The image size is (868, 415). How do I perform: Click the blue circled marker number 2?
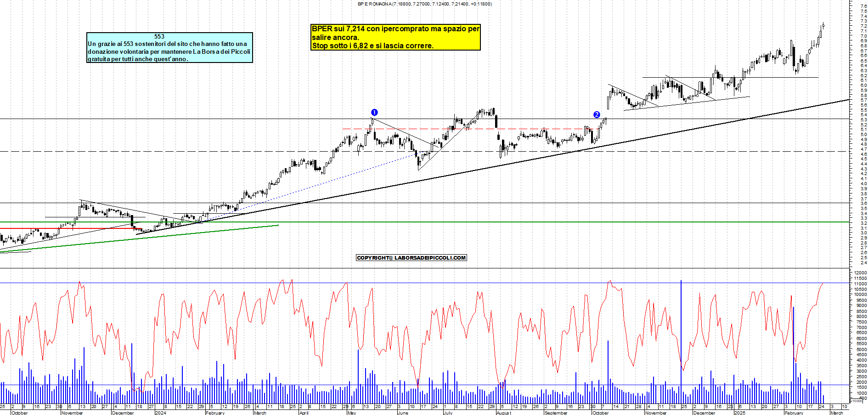pos(597,115)
